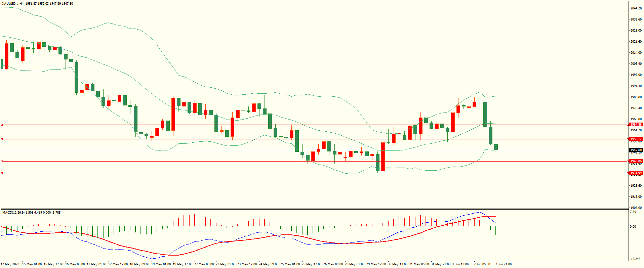Click the 19 May 01:00 time label
Viewport: 644px width, 268px height.
click(x=161, y=264)
